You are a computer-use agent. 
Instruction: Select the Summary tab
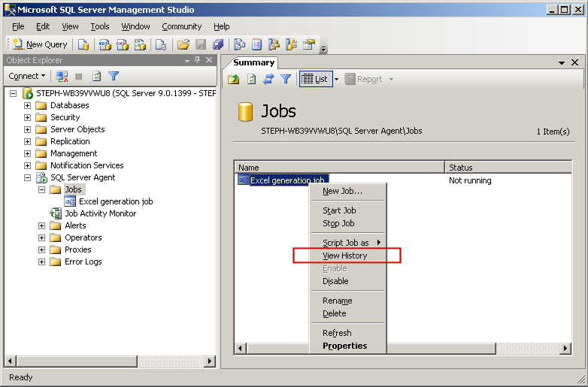point(253,62)
